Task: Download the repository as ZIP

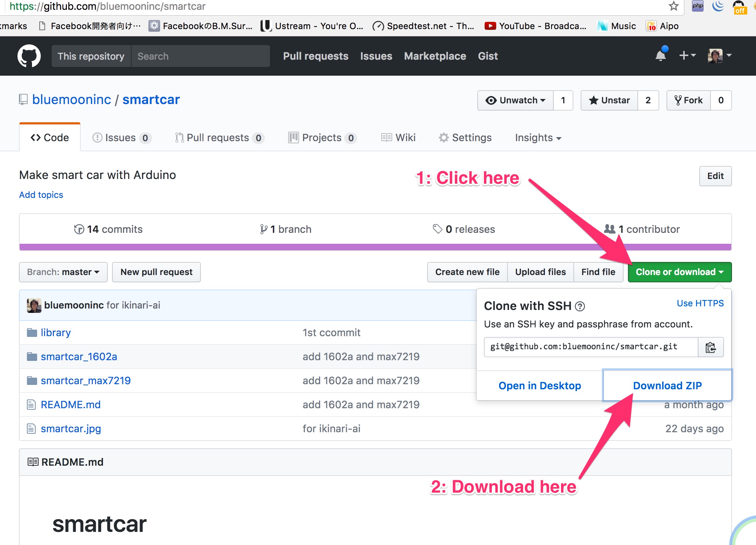Action: click(667, 385)
